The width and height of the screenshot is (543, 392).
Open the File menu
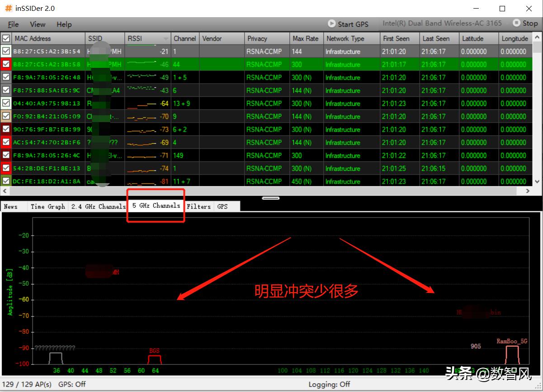[13, 24]
